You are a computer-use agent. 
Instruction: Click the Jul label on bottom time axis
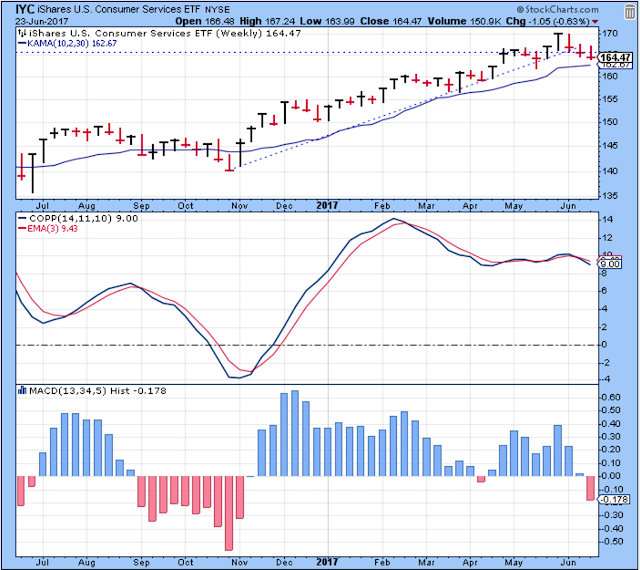point(42,562)
